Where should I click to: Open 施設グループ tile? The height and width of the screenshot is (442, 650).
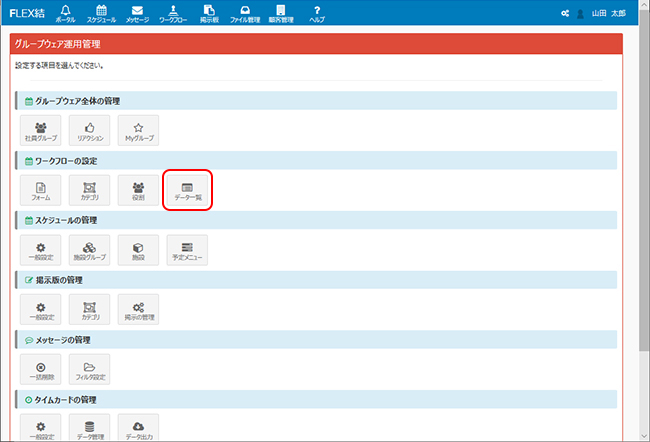(x=90, y=250)
